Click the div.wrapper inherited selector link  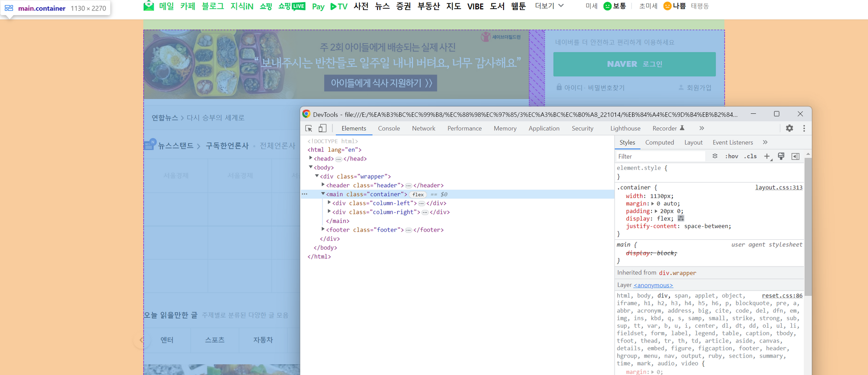677,273
